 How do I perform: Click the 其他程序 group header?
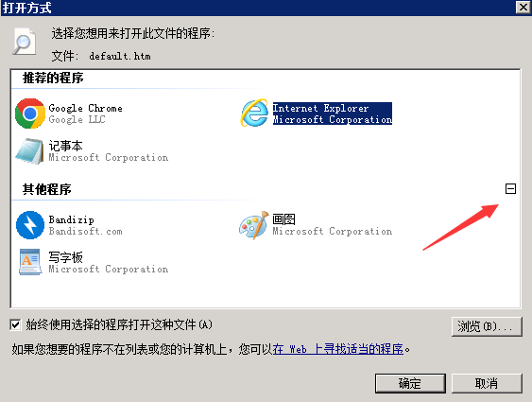47,189
